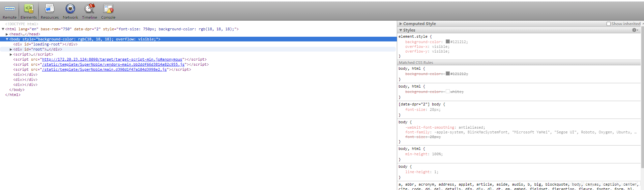Collapse the html element node

[x=3, y=29]
